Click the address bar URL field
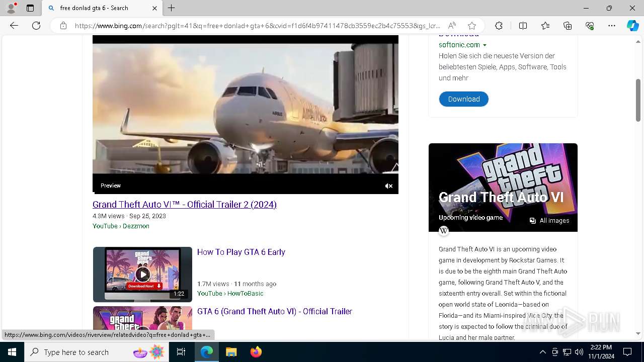The height and width of the screenshot is (362, 644). 257,26
